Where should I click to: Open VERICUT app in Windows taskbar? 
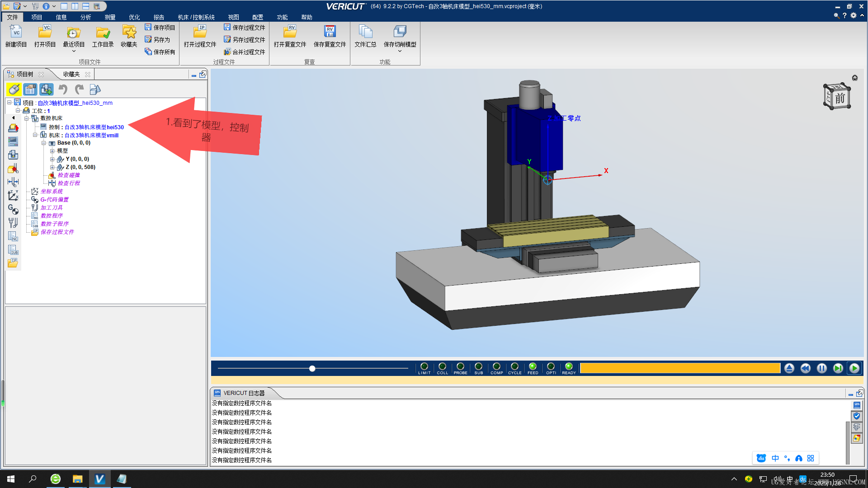[x=99, y=479]
